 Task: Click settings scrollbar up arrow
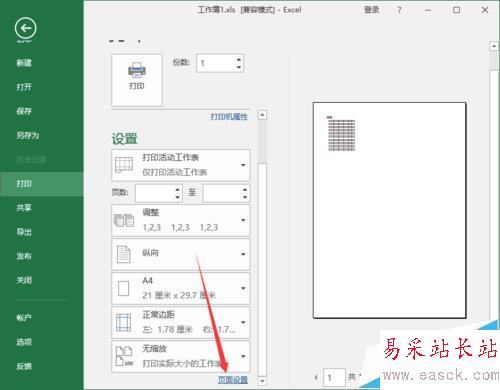[262, 115]
